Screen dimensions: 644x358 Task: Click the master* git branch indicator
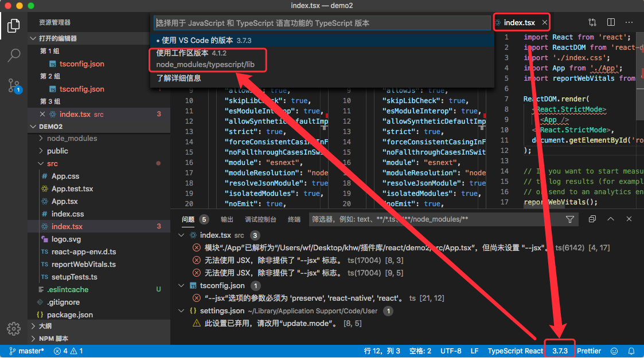pos(27,351)
